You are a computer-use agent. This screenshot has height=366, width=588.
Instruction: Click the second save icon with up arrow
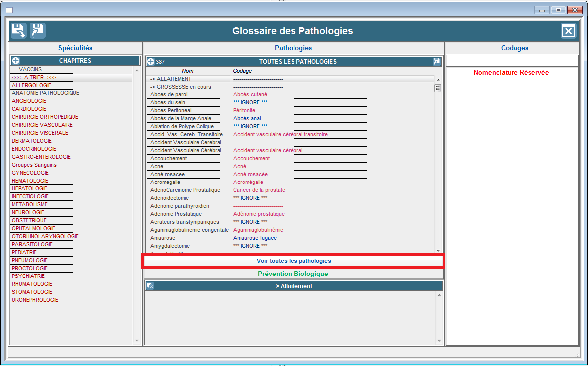38,31
